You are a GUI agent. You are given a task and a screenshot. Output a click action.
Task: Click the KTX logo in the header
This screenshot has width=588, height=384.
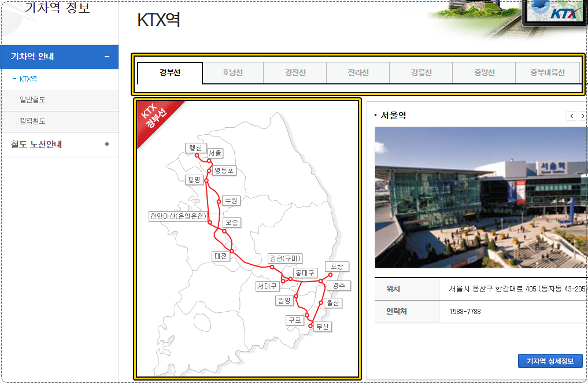tap(564, 13)
